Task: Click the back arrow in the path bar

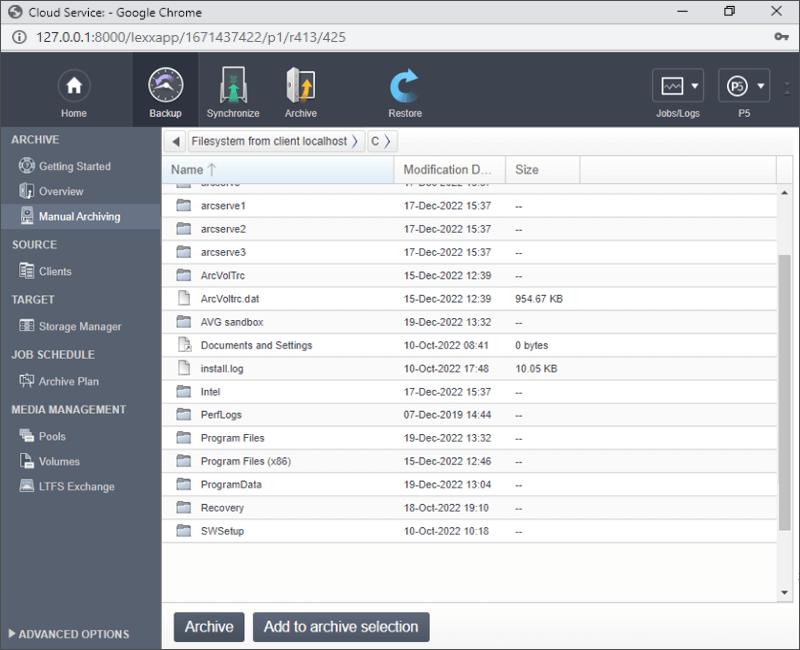Action: click(176, 141)
